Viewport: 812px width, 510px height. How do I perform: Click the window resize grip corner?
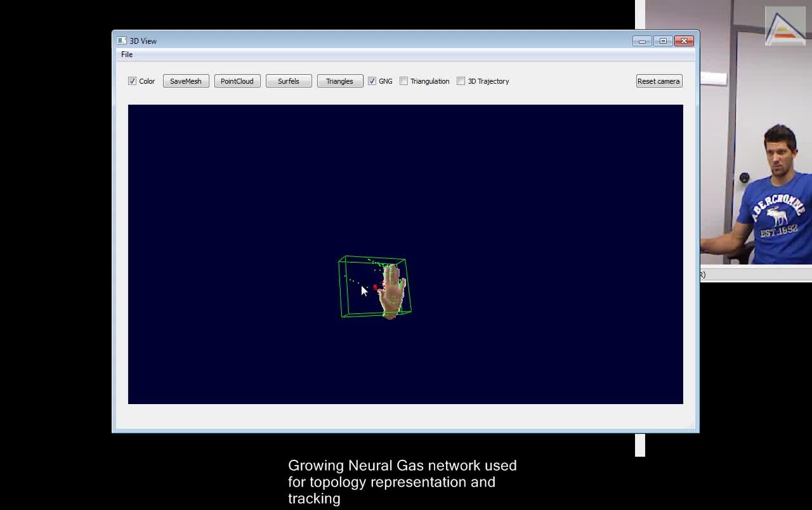pos(693,426)
